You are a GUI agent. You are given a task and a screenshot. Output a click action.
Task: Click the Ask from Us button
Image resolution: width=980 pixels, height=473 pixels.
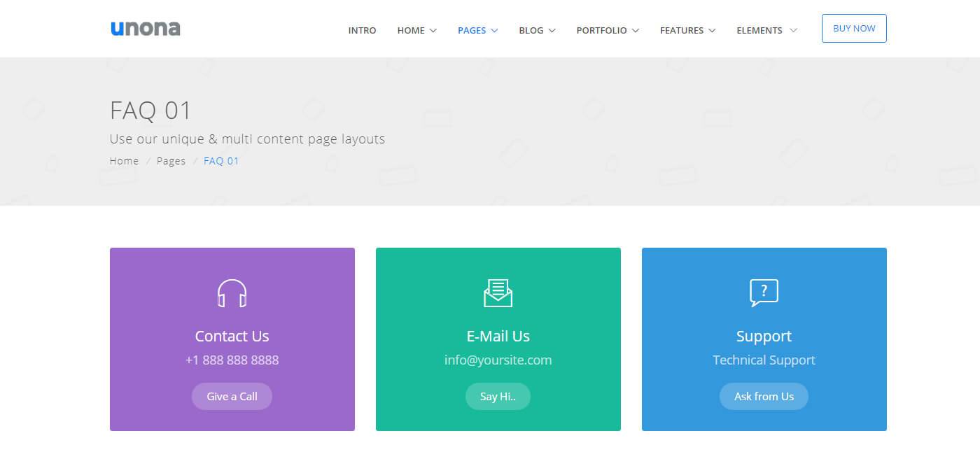point(764,396)
